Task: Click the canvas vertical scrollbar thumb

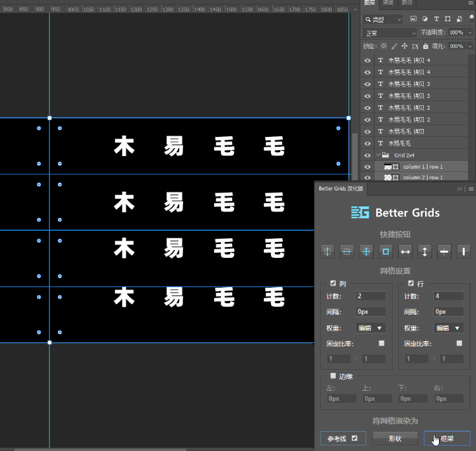Action: click(x=354, y=157)
